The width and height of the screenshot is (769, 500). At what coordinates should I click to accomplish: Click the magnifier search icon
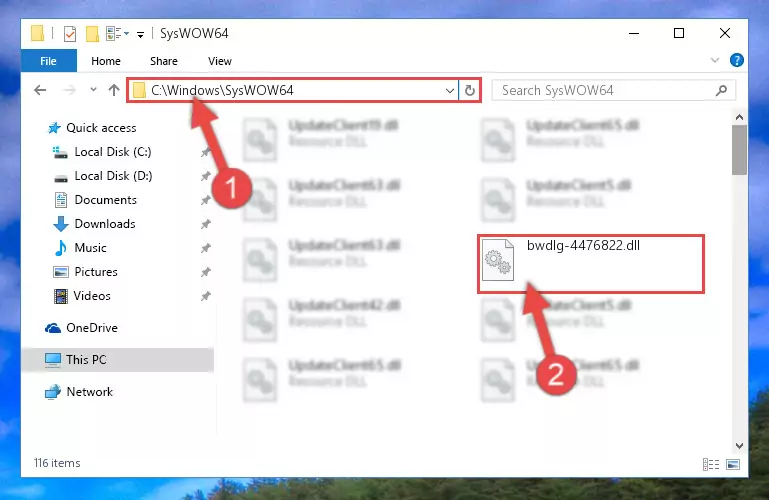[x=721, y=90]
